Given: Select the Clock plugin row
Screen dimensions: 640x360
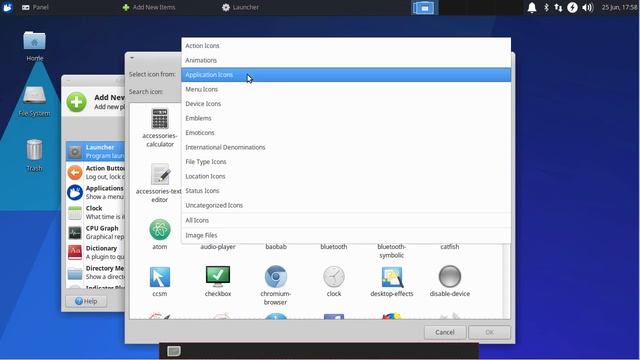Looking at the screenshot, I should [95, 212].
